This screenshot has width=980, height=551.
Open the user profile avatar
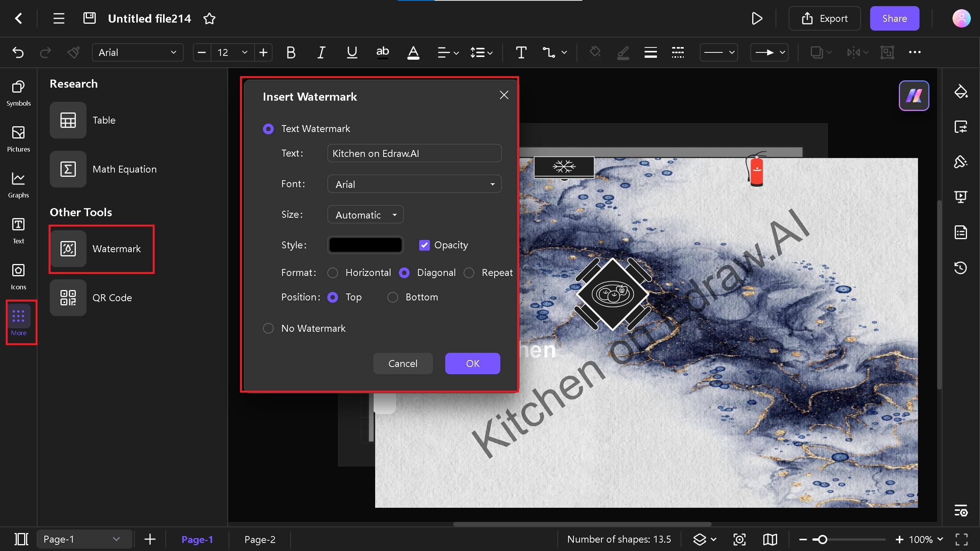961,18
